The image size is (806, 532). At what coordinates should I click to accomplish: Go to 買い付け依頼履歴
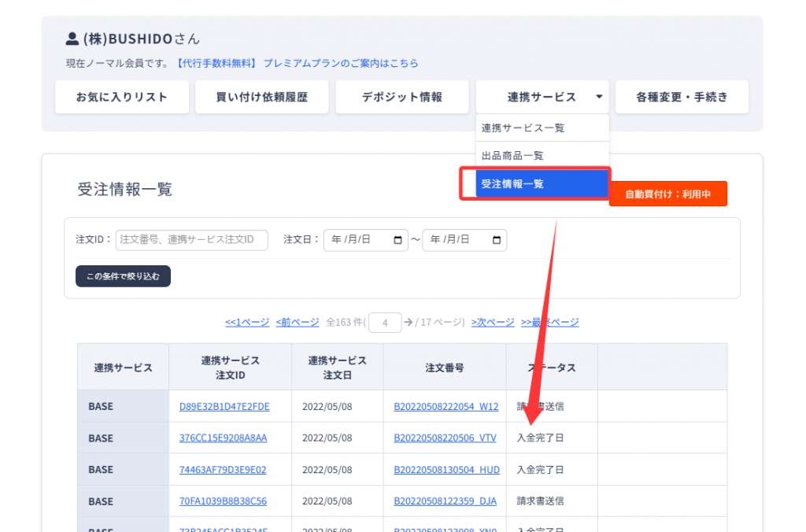[262, 97]
